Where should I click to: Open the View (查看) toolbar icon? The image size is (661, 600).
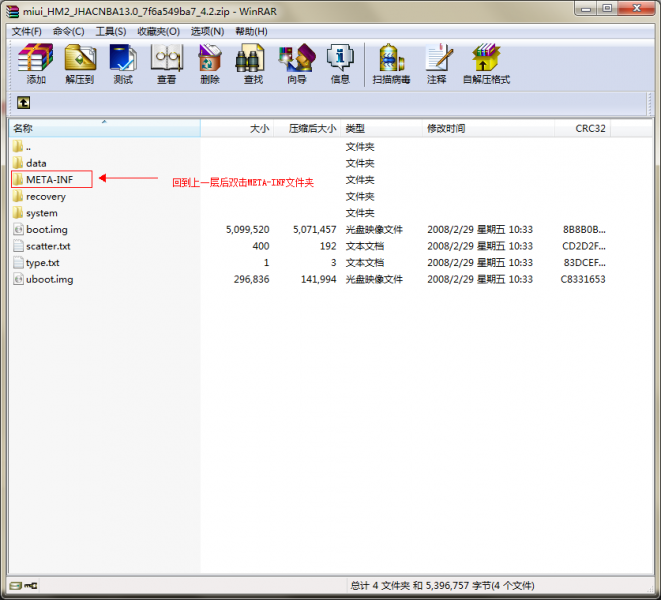[167, 64]
